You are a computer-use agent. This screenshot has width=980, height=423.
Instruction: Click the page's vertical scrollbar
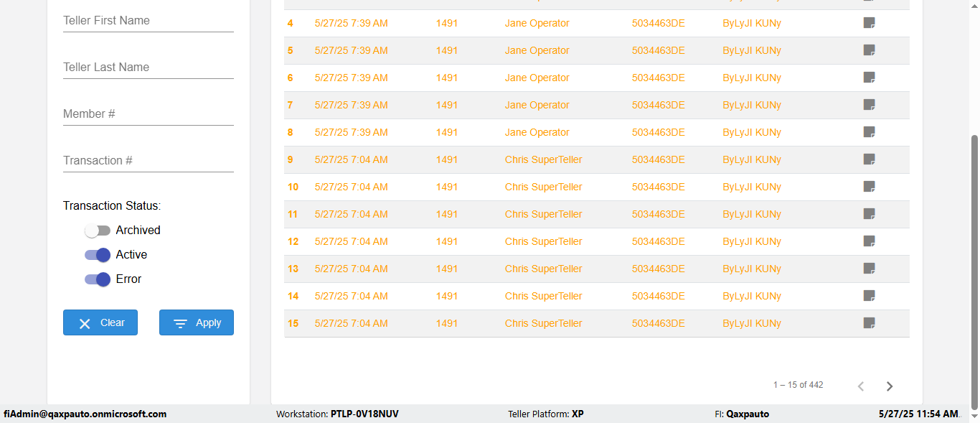pos(974,273)
